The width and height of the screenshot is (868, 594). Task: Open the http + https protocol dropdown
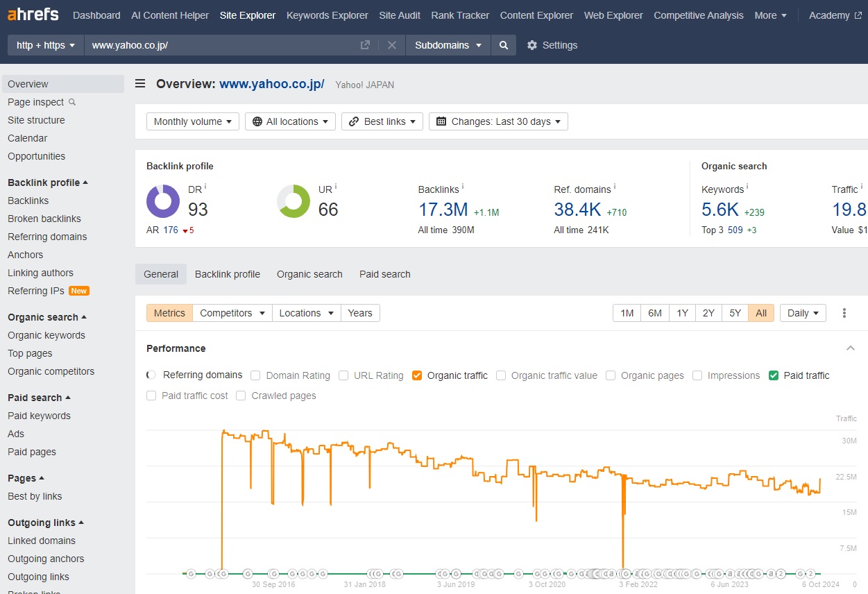pos(46,45)
